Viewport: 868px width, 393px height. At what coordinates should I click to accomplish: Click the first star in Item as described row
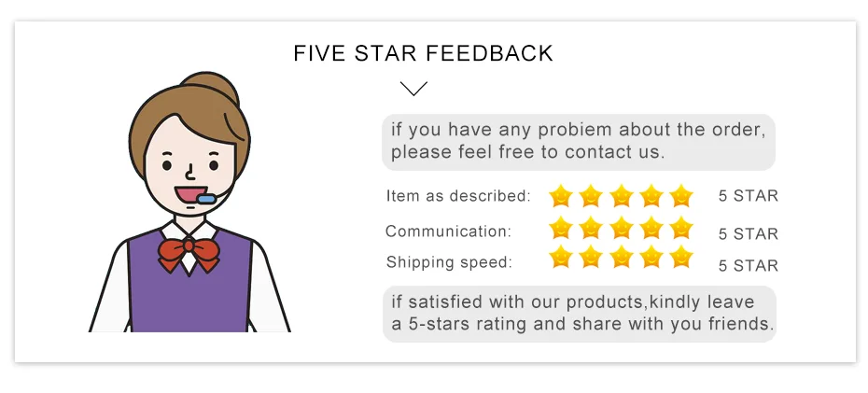[561, 196]
